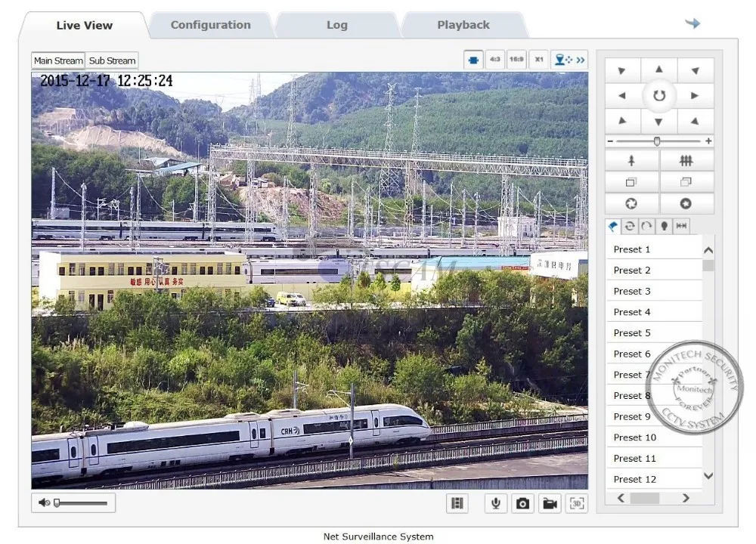The width and height of the screenshot is (756, 544).
Task: Switch aspect ratio to 4:3
Action: (x=494, y=60)
